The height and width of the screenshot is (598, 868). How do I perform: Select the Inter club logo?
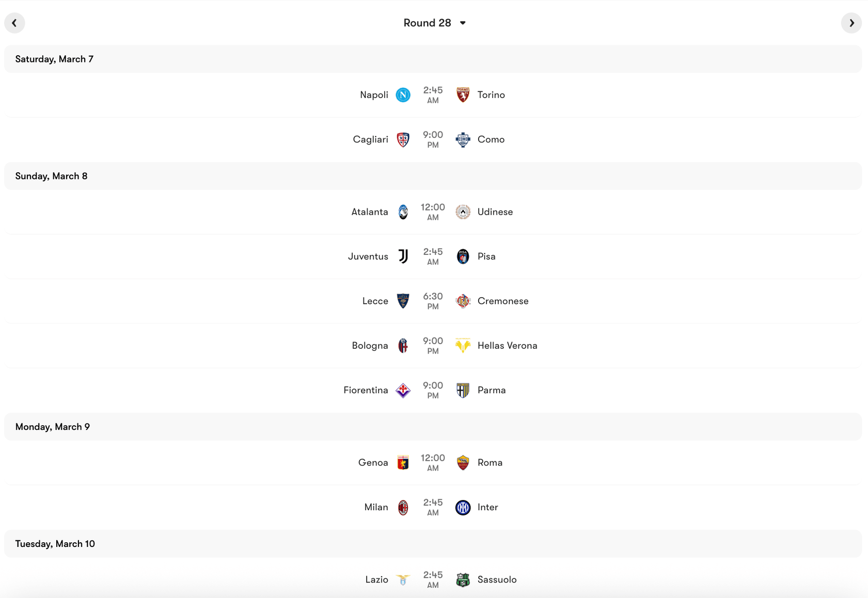coord(463,507)
